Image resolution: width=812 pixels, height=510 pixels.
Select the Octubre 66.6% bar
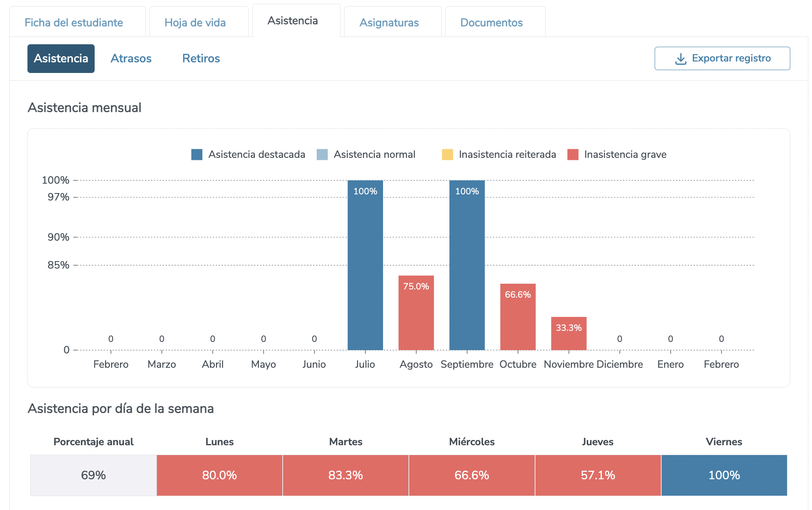point(517,318)
